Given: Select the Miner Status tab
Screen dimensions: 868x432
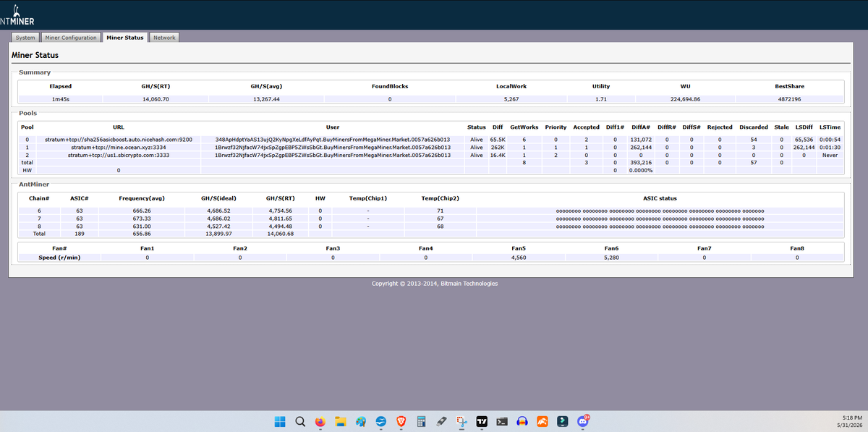Looking at the screenshot, I should [125, 38].
